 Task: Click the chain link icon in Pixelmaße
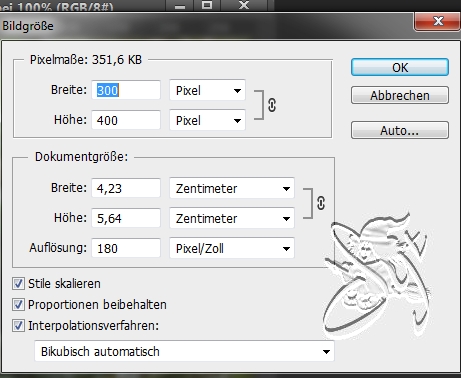pos(272,105)
